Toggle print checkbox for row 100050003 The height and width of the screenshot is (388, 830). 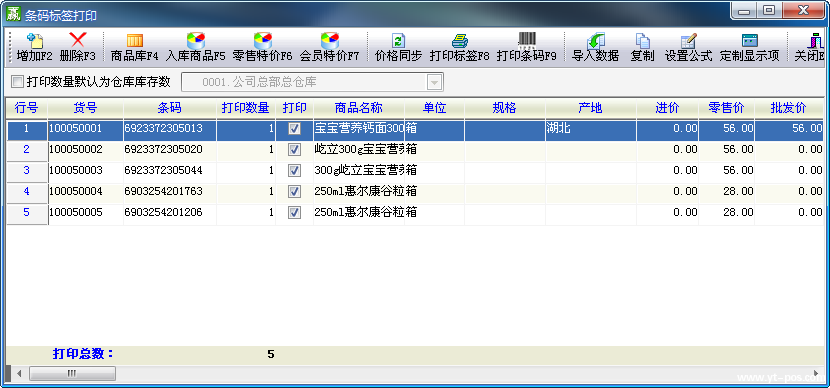pos(294,170)
